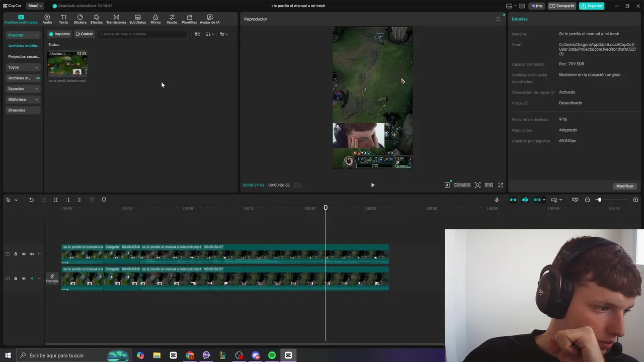The height and width of the screenshot is (362, 644).
Task: Click the Exportar button
Action: (592, 6)
